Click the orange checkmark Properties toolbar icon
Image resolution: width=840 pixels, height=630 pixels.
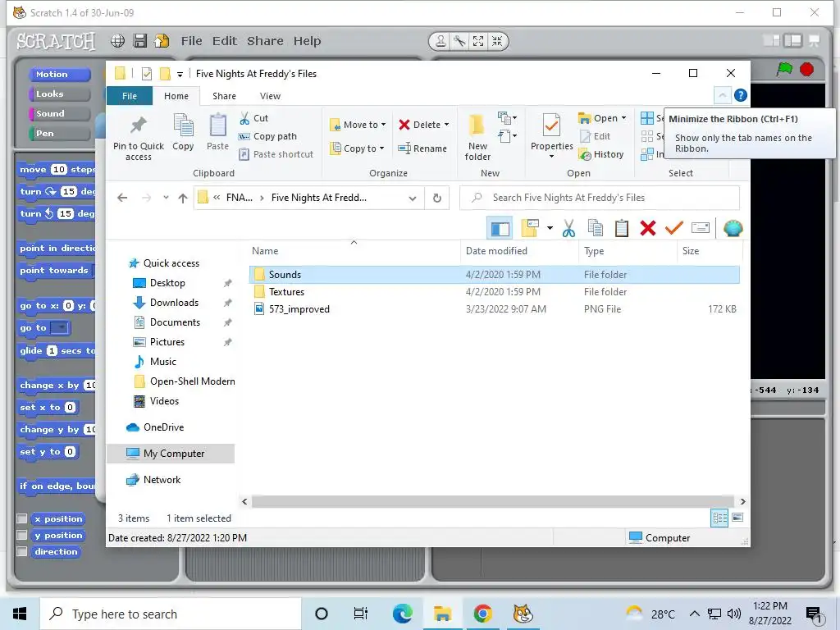click(x=674, y=228)
